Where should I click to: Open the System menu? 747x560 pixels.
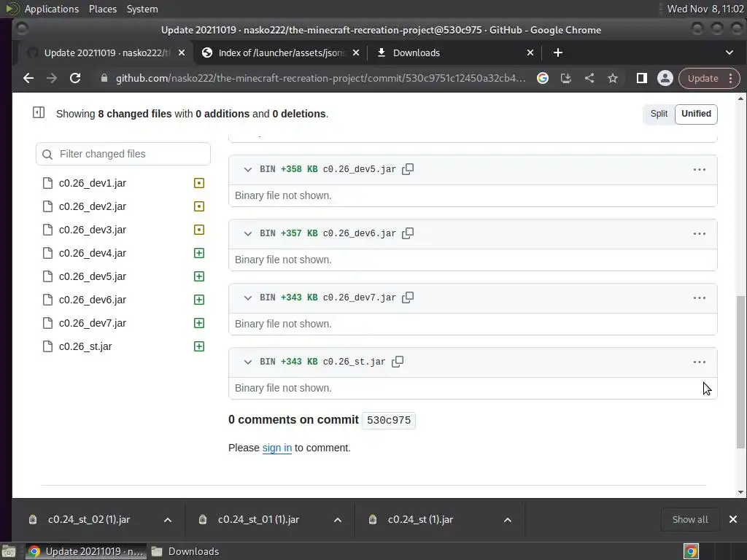click(142, 9)
